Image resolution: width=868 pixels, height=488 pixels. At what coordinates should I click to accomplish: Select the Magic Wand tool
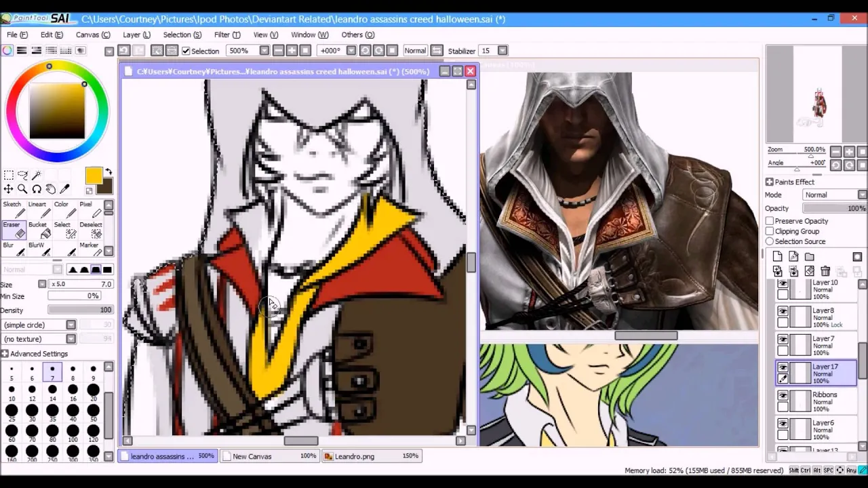point(37,176)
